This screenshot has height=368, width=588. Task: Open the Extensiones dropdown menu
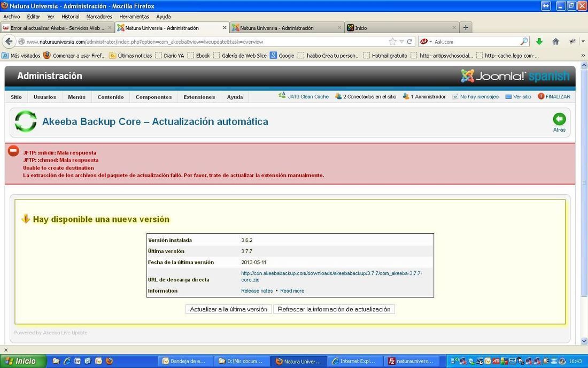click(x=199, y=97)
